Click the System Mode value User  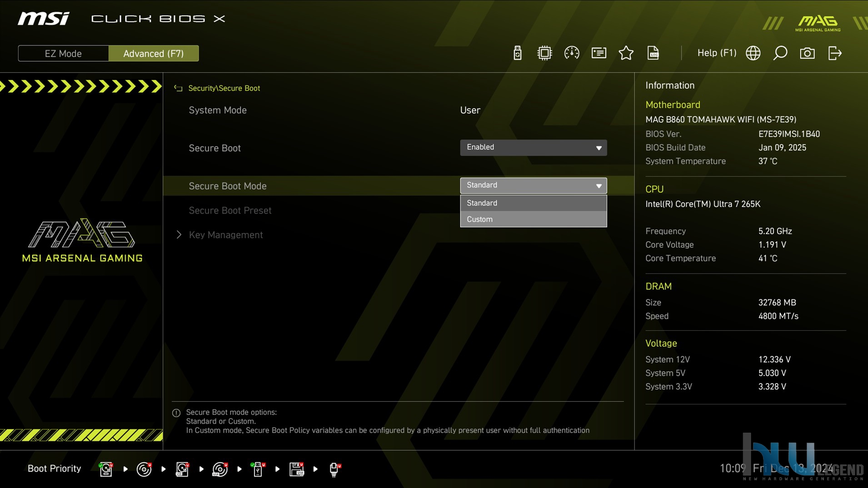click(x=470, y=110)
